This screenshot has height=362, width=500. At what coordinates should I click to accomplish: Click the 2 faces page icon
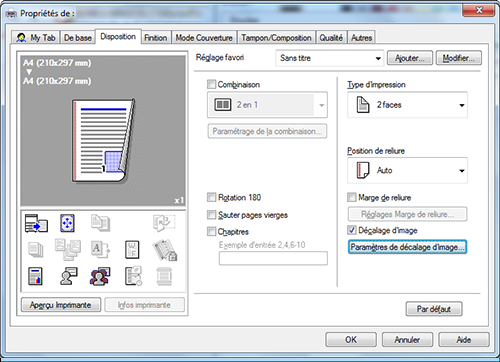click(x=363, y=105)
